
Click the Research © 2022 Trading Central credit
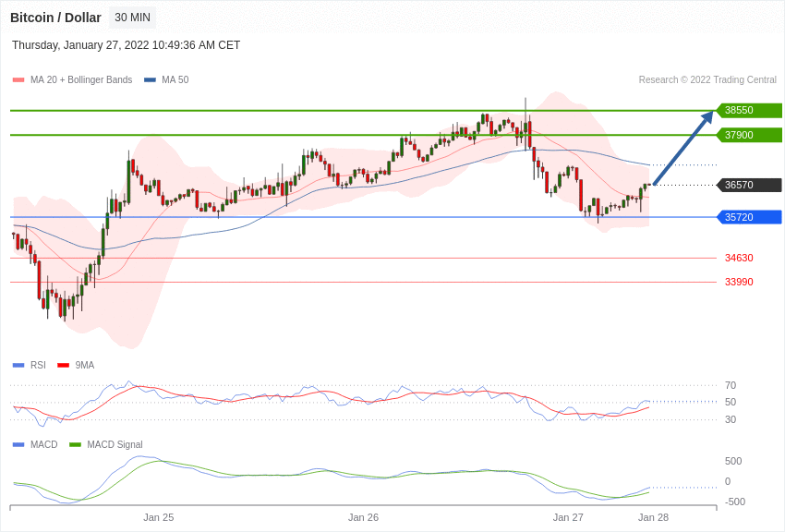tap(707, 80)
